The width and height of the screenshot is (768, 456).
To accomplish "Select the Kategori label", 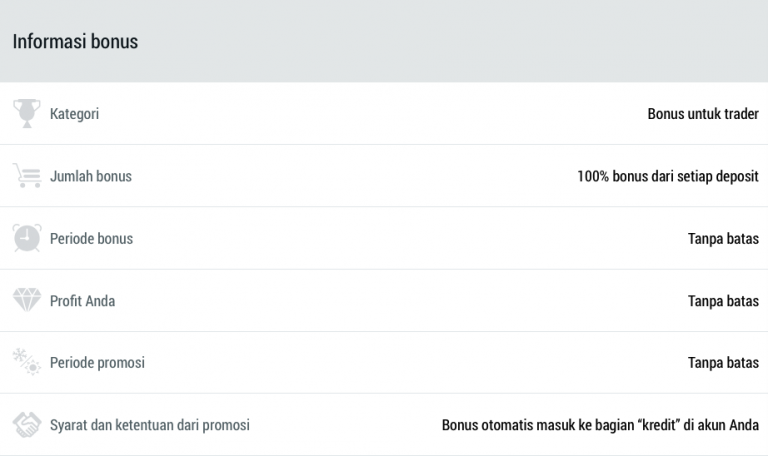I will pos(74,114).
